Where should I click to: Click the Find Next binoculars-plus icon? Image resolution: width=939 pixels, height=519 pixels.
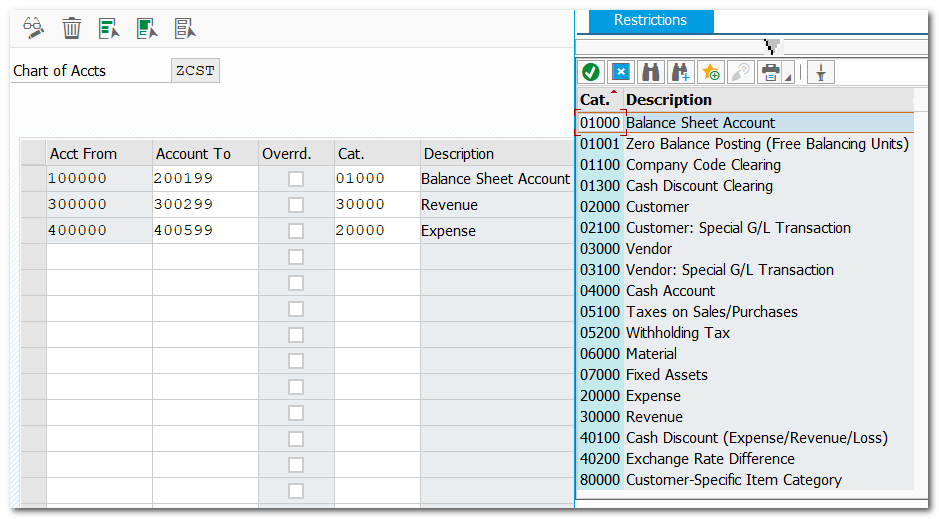(681, 72)
